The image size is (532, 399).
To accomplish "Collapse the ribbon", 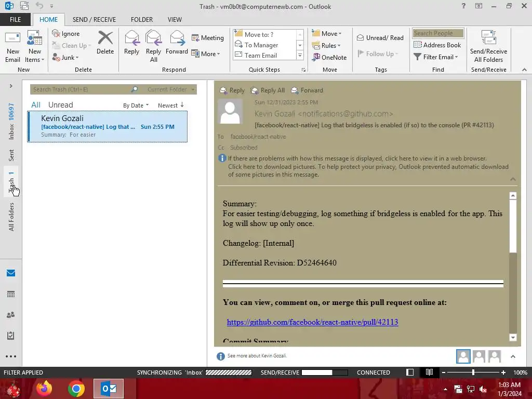I will pyautogui.click(x=524, y=70).
